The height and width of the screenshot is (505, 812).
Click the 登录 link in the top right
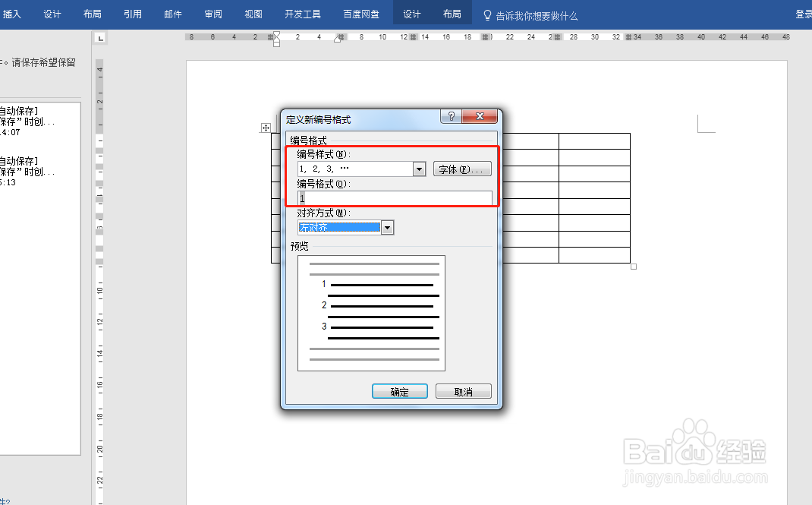click(803, 14)
